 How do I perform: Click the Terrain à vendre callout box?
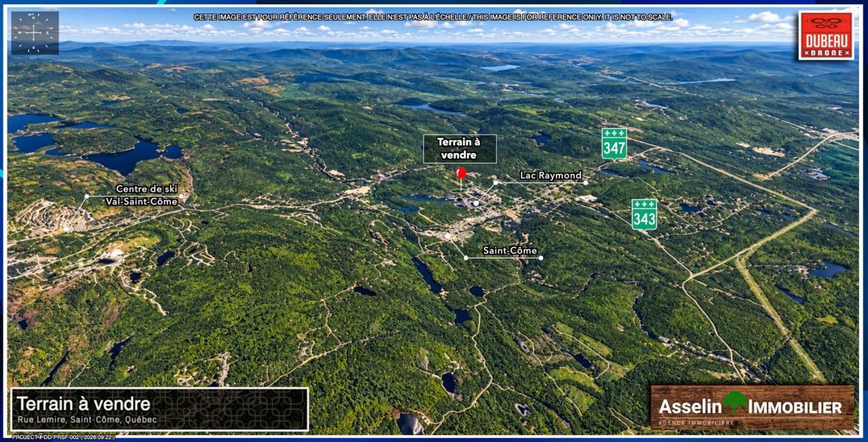pos(459,149)
